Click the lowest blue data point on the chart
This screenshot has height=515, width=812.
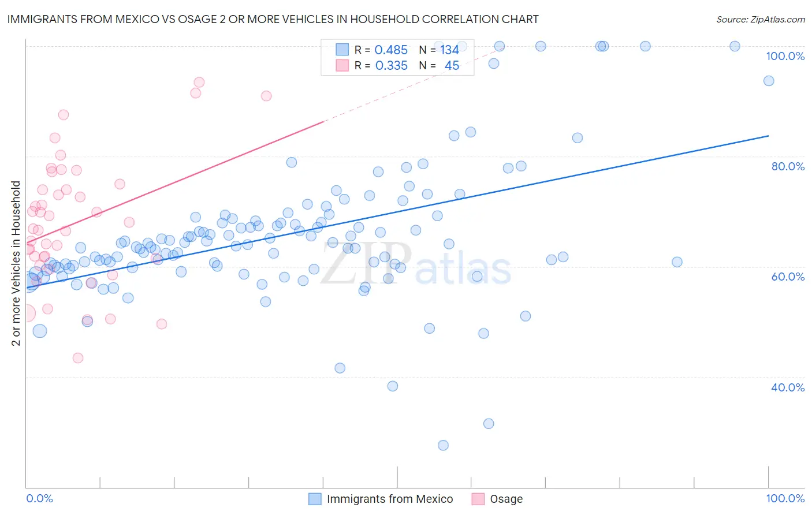[x=443, y=445]
